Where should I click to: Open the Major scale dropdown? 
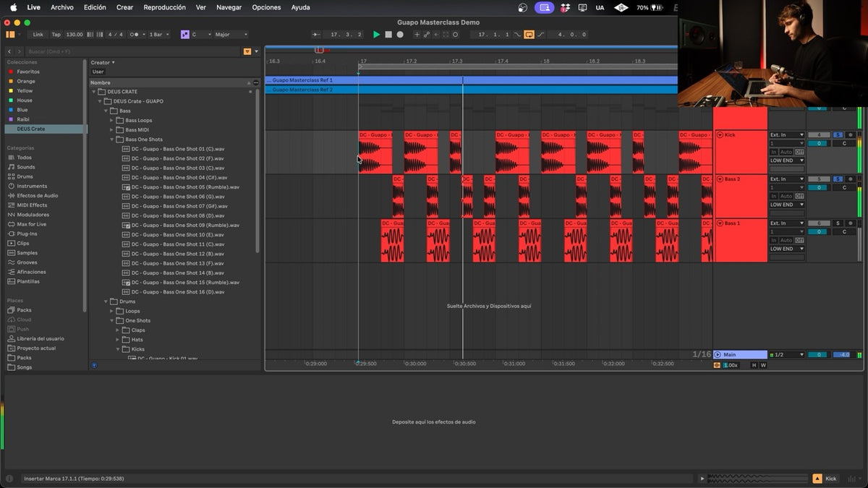(231, 35)
